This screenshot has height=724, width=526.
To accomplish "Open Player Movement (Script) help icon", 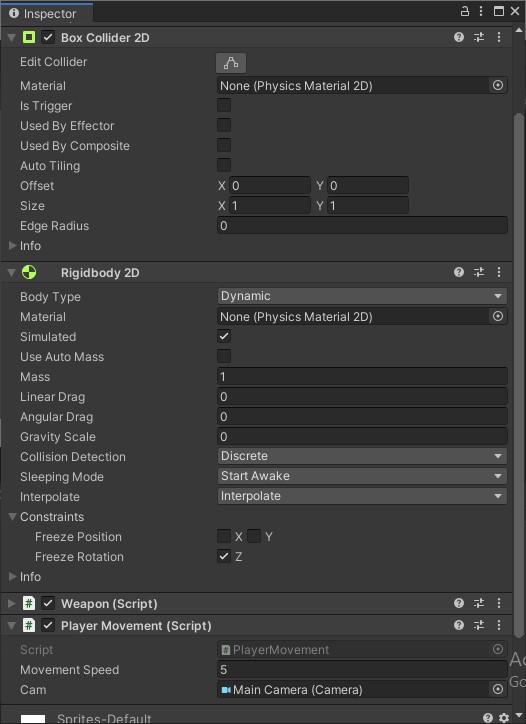I will tap(459, 625).
